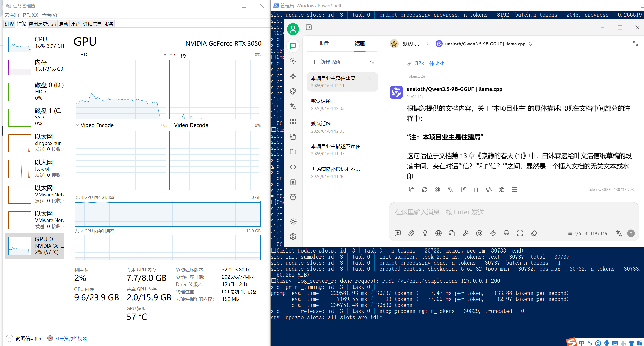Toggle the theme brightness sun icon

pos(293,222)
